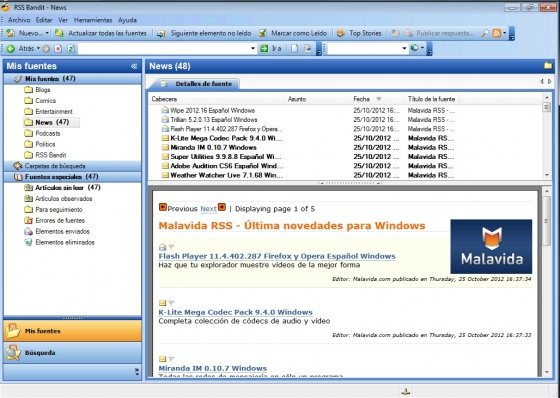Click Marcar como Leído
The image size is (560, 398).
[x=293, y=33]
